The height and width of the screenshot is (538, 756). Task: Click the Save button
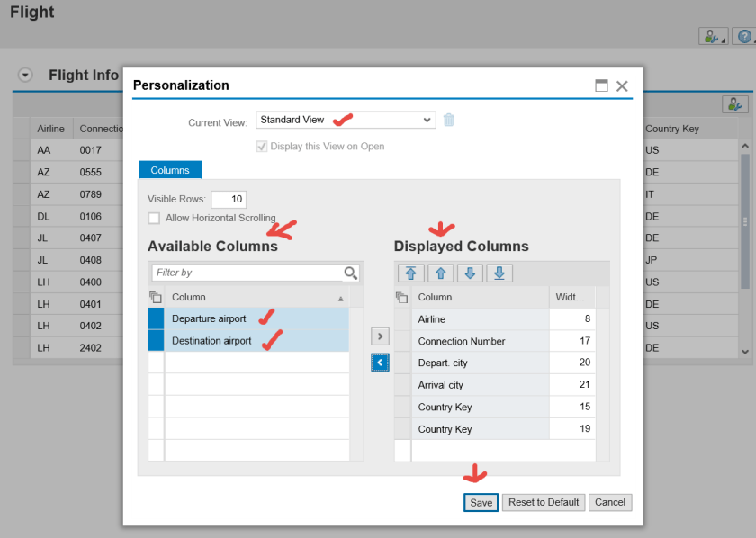481,502
